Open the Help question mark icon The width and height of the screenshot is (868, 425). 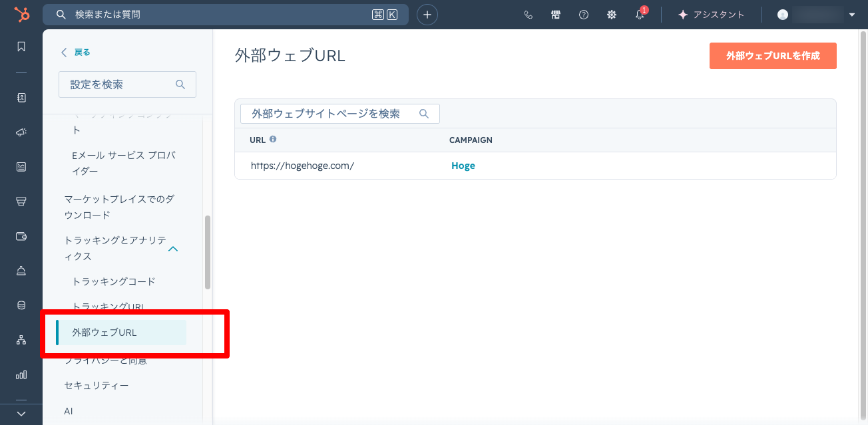click(584, 15)
